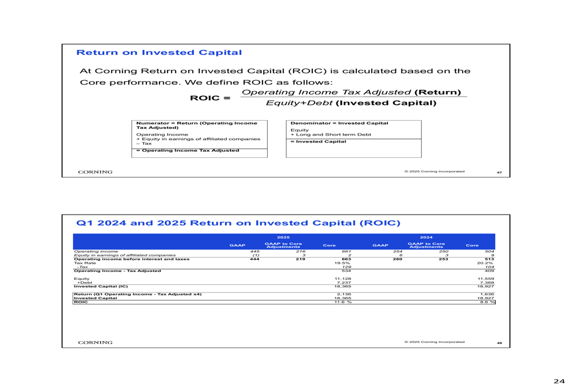Click the 2025 ROIC value 11.6 %

click(343, 302)
